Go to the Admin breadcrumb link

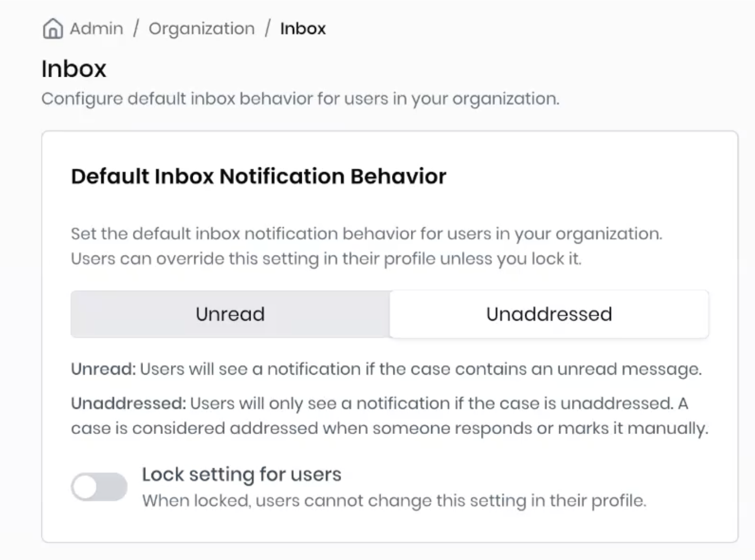[96, 29]
